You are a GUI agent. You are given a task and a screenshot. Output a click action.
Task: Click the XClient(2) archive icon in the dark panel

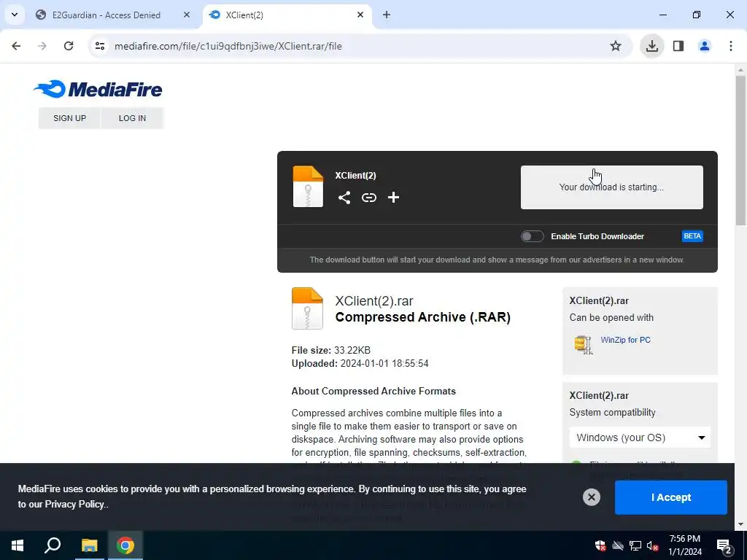pyautogui.click(x=308, y=187)
